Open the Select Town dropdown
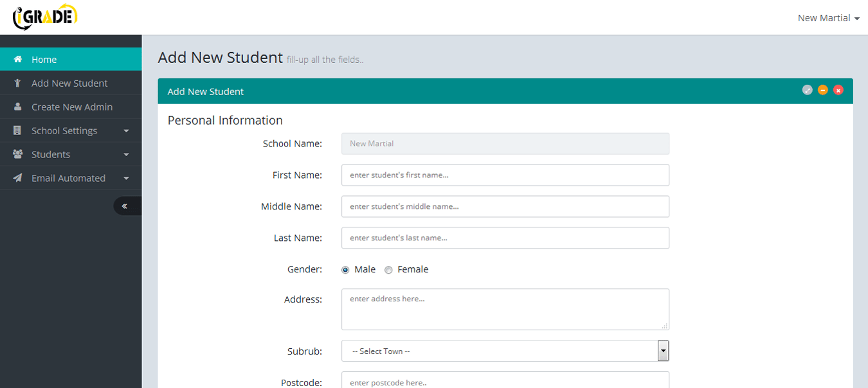Image resolution: width=868 pixels, height=388 pixels. coord(505,351)
